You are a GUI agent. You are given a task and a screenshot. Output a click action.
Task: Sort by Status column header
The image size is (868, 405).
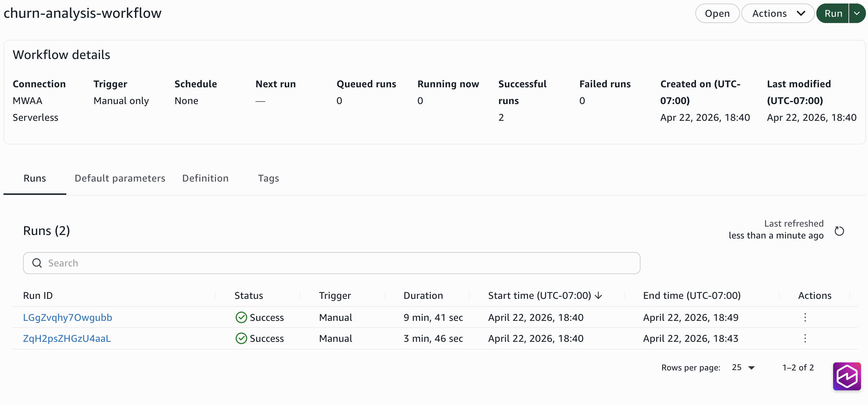pos(248,295)
